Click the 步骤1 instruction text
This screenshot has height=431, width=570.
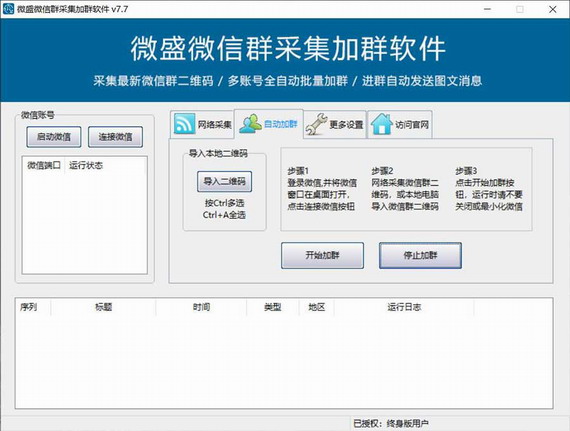click(322, 189)
